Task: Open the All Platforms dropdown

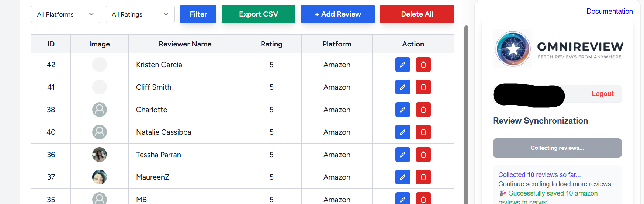Action: 65,14
